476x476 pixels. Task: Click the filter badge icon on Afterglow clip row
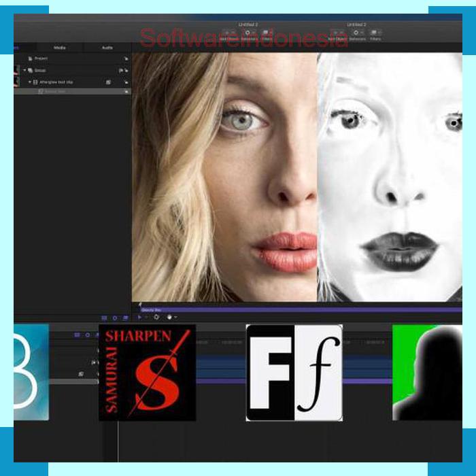point(108,82)
